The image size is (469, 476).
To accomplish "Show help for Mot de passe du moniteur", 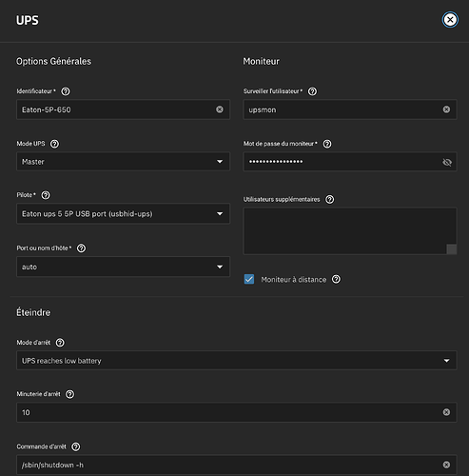I will coord(327,144).
